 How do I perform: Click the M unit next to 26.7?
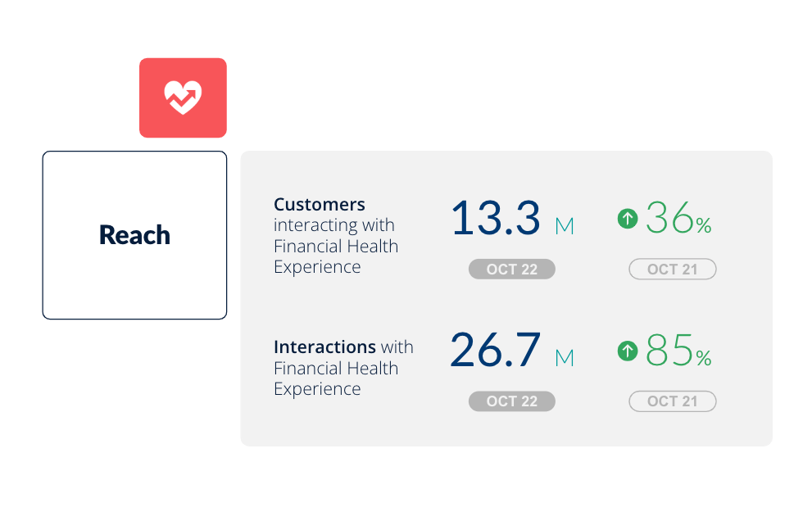tap(565, 358)
